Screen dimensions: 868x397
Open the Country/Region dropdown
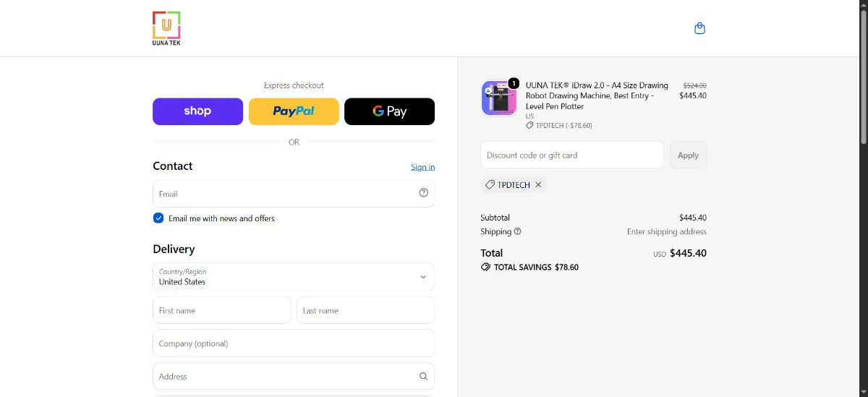tap(294, 277)
